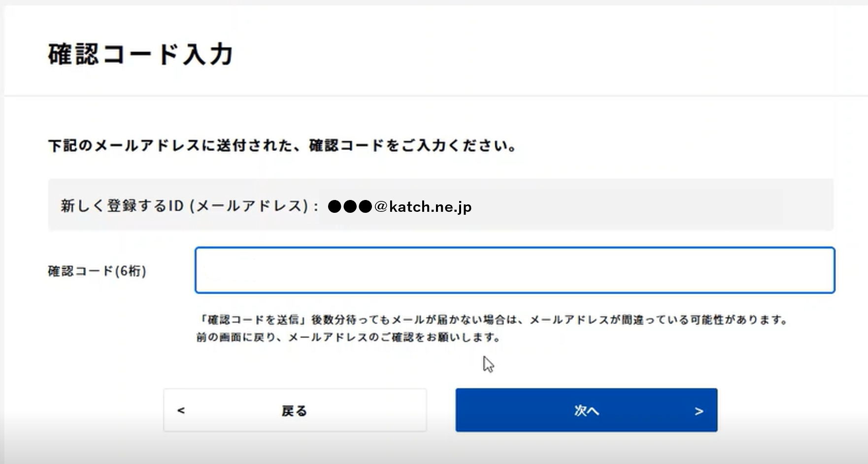Click the text メールアドレスが間違っている可能性があります
Image resolution: width=868 pixels, height=464 pixels.
coord(658,320)
